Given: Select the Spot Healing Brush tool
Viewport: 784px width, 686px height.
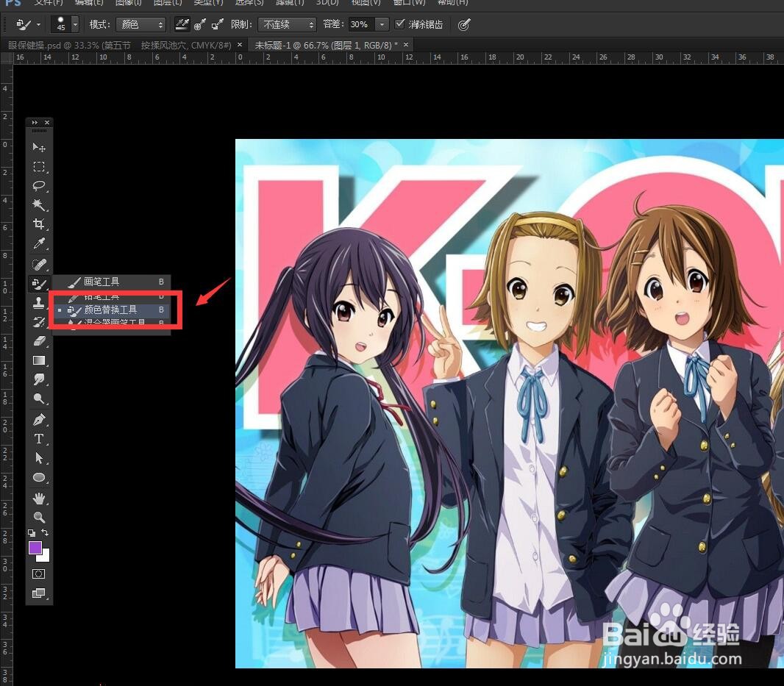Looking at the screenshot, I should coord(39,263).
